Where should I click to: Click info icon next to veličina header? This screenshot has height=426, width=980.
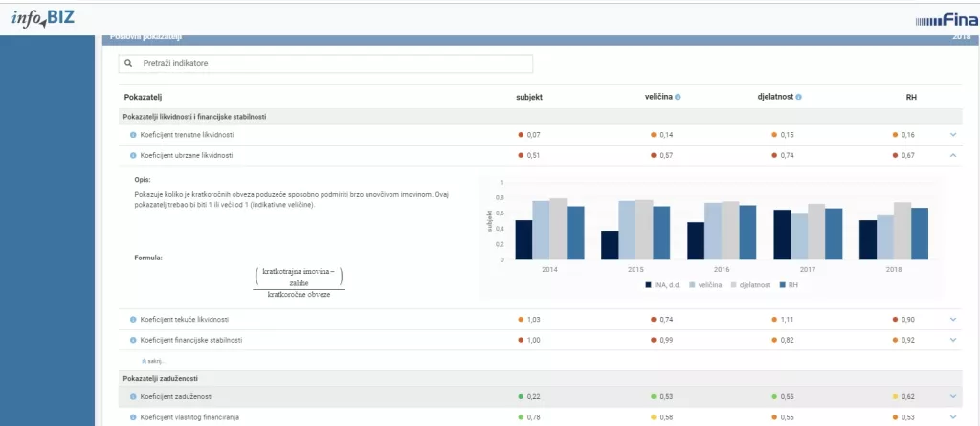click(678, 97)
